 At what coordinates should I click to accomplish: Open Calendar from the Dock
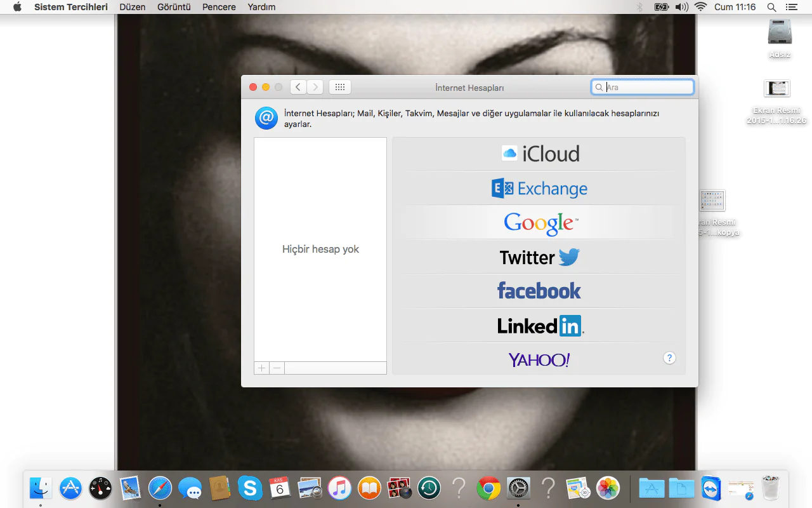[279, 488]
